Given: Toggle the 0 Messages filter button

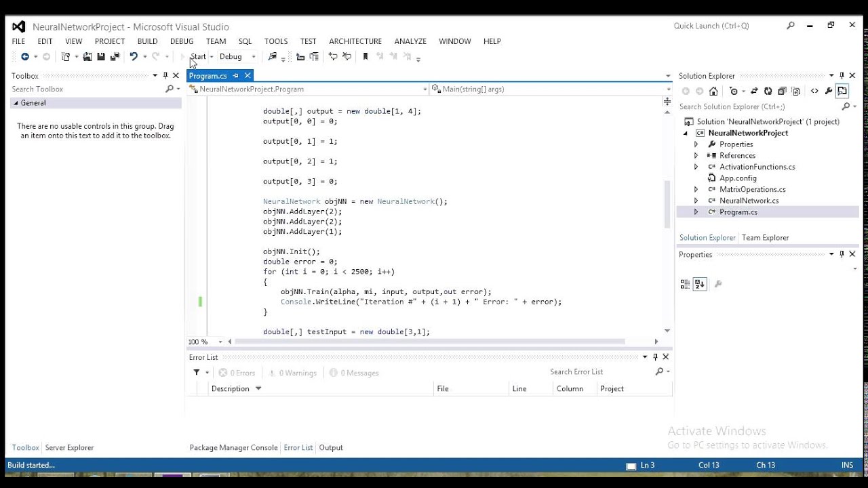Looking at the screenshot, I should pos(354,373).
